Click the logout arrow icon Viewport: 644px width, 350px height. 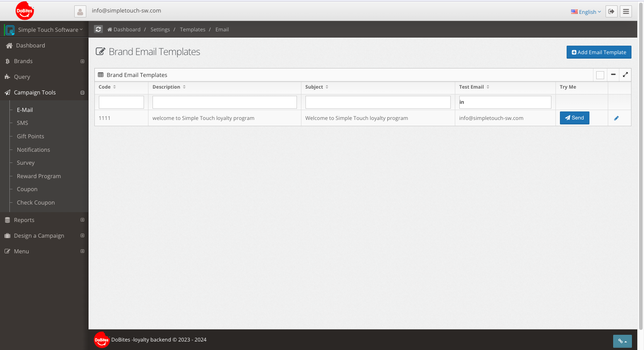point(611,12)
